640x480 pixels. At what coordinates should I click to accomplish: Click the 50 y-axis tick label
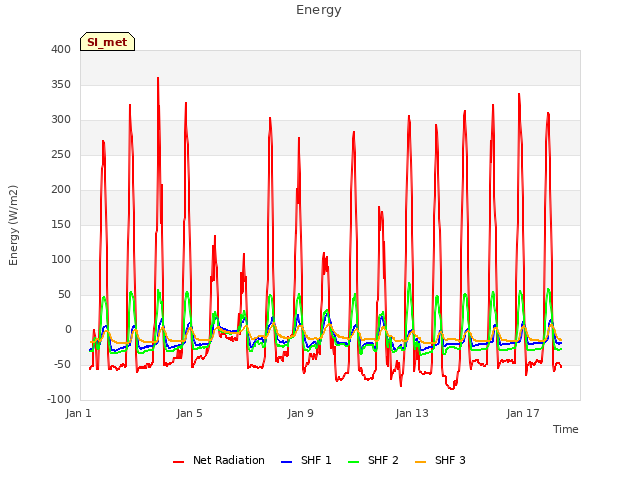64,295
